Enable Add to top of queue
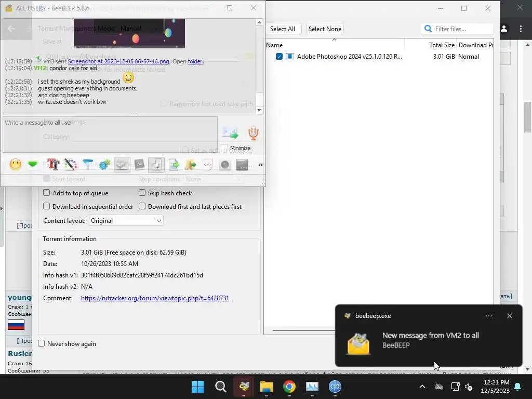 (46, 193)
